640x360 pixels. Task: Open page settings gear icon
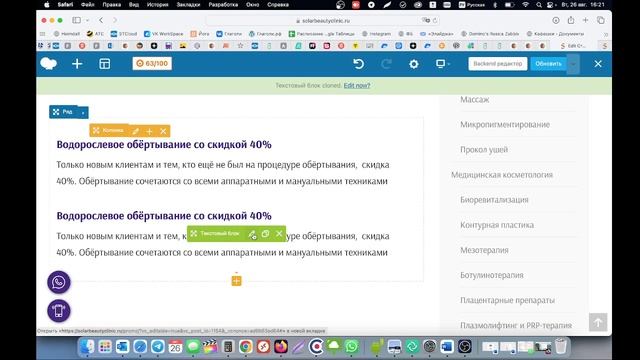click(x=413, y=64)
